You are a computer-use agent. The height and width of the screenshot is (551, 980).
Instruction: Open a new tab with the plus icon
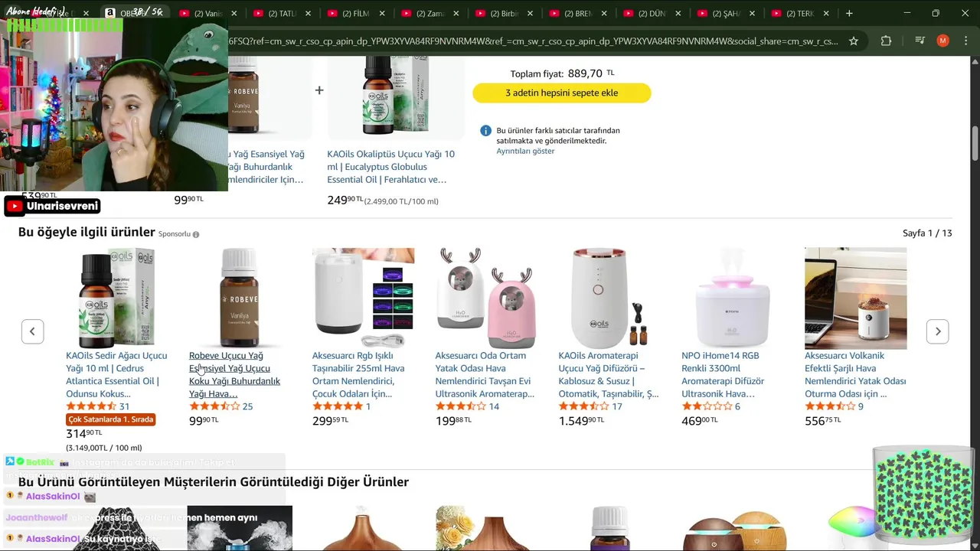[848, 13]
